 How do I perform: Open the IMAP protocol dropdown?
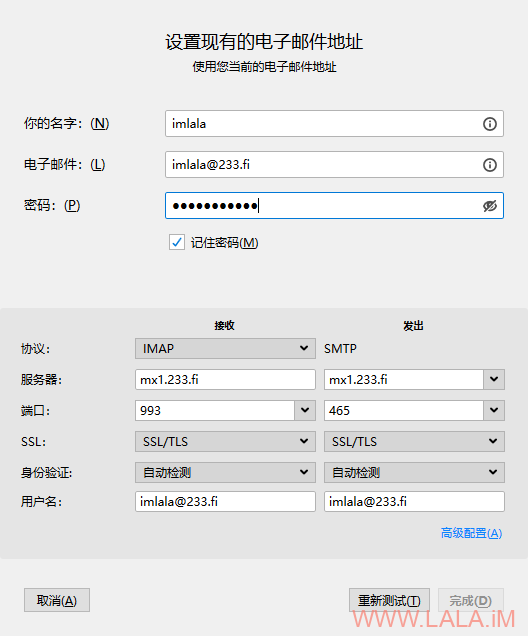(x=225, y=348)
